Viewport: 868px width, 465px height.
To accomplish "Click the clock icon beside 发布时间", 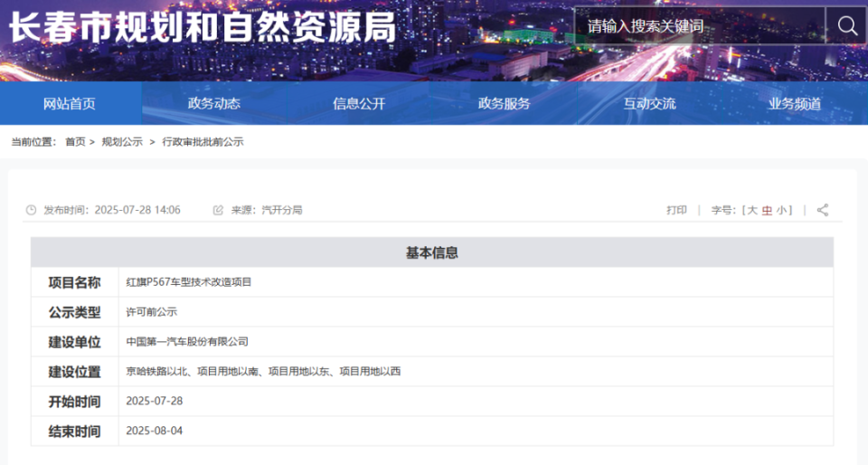I will point(32,210).
